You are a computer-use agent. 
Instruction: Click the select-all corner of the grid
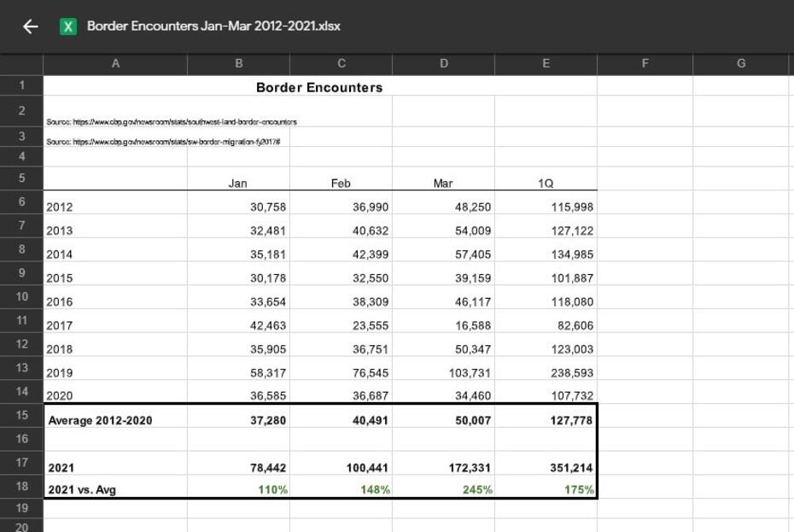pyautogui.click(x=22, y=63)
